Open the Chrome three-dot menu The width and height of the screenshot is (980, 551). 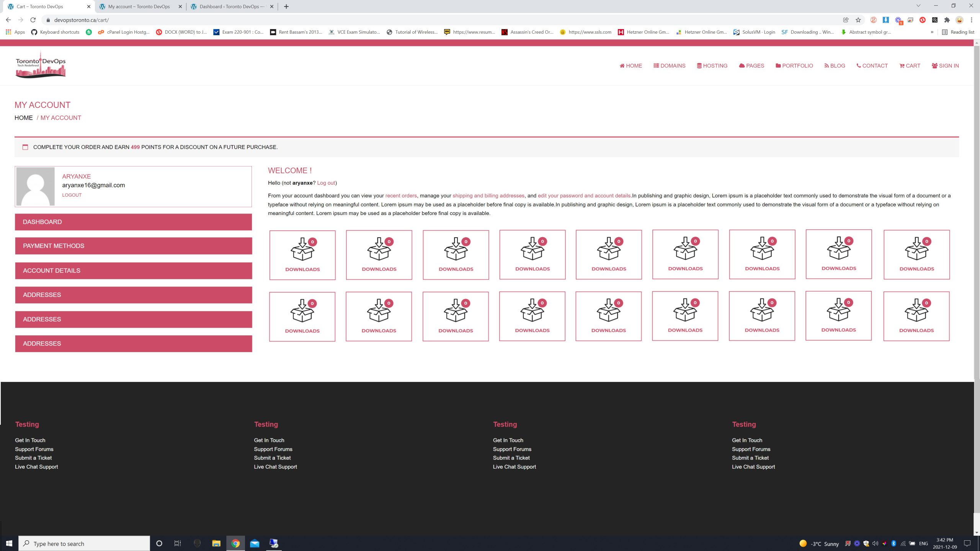click(971, 20)
